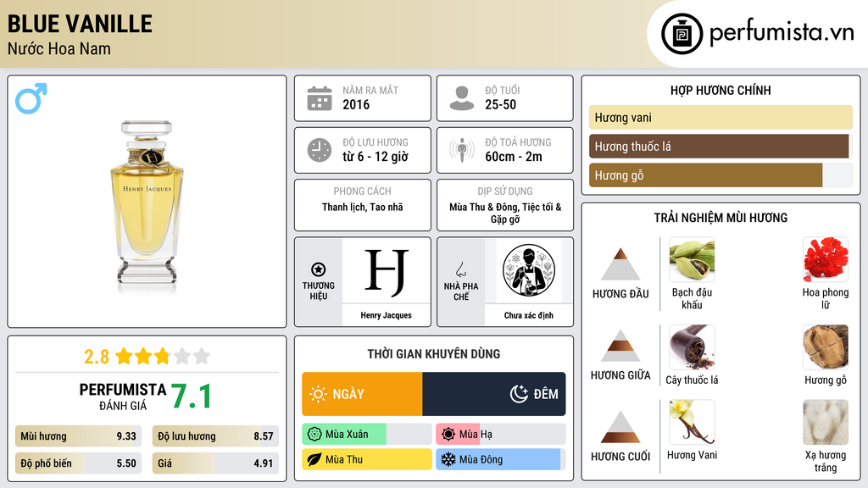868x488 pixels.
Task: Click the style text Thanh lịch, Tao nhã
Action: 363,207
